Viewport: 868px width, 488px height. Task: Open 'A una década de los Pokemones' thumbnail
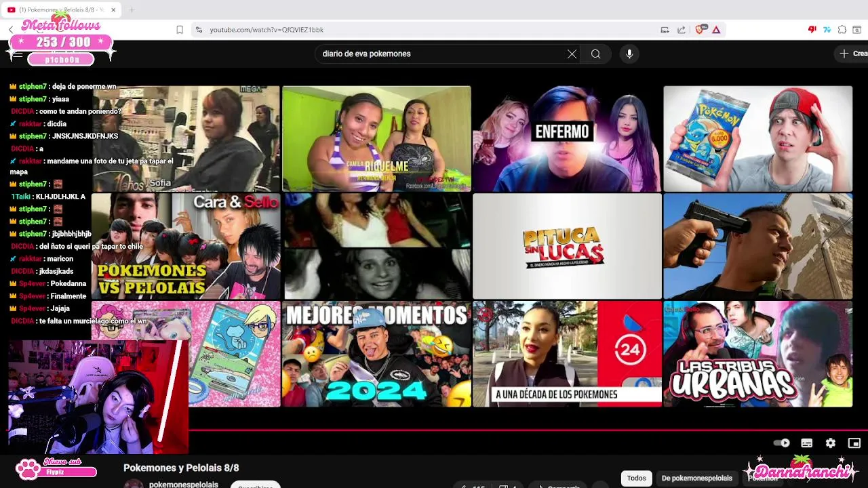point(567,354)
